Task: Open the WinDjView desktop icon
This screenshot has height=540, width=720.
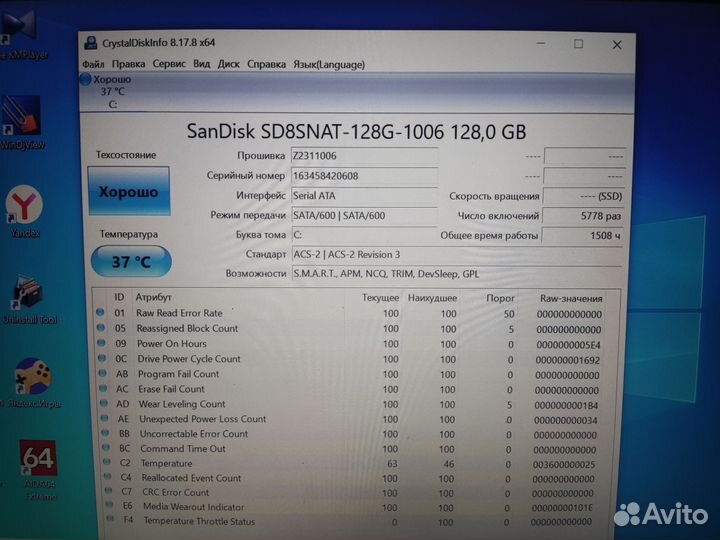Action: tap(22, 123)
